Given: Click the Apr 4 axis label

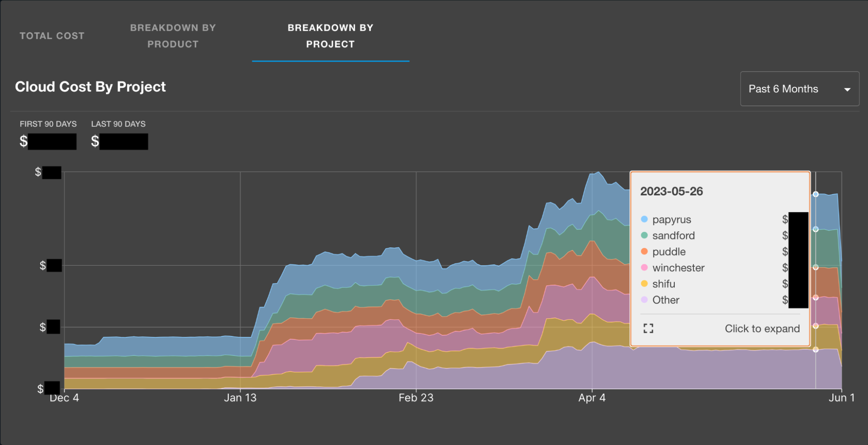Looking at the screenshot, I should coord(591,398).
